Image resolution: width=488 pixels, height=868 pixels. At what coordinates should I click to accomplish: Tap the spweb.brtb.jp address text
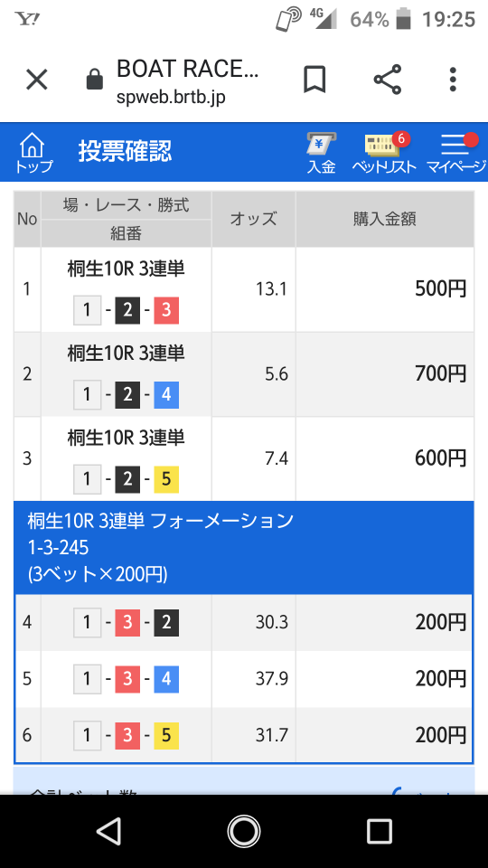(172, 98)
